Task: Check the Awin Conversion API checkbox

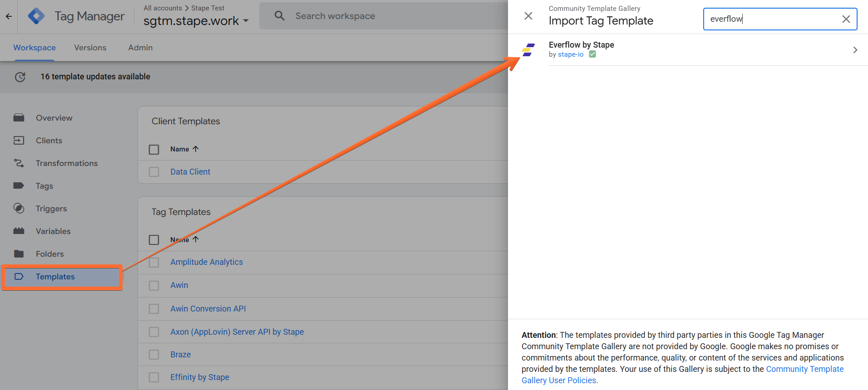Action: pos(154,309)
